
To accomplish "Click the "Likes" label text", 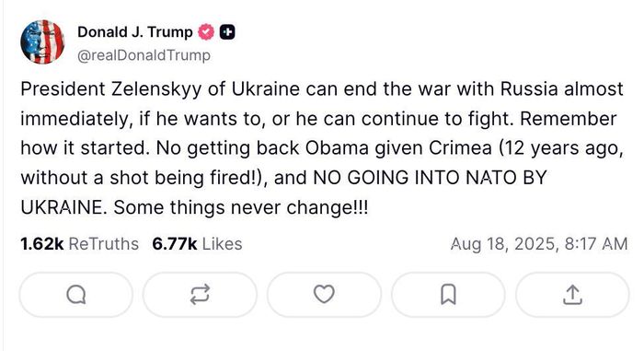I will coord(223,244).
